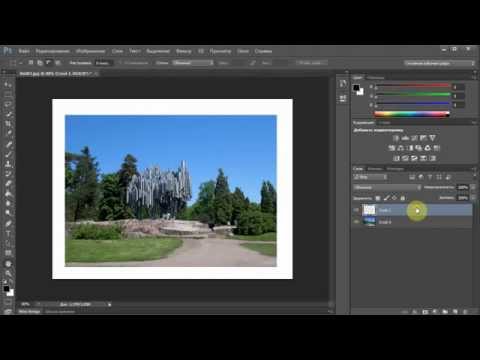Select the Pen tool
Viewport: 480px width, 360px height.
[x=8, y=224]
